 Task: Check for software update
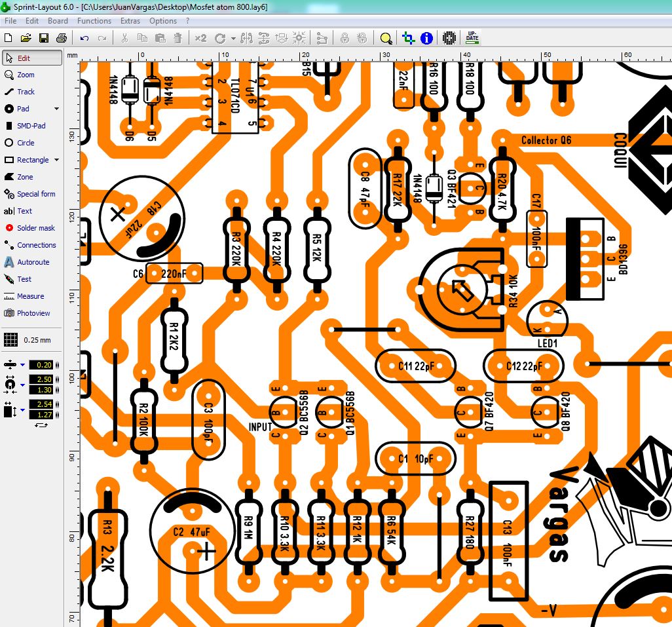coord(472,38)
